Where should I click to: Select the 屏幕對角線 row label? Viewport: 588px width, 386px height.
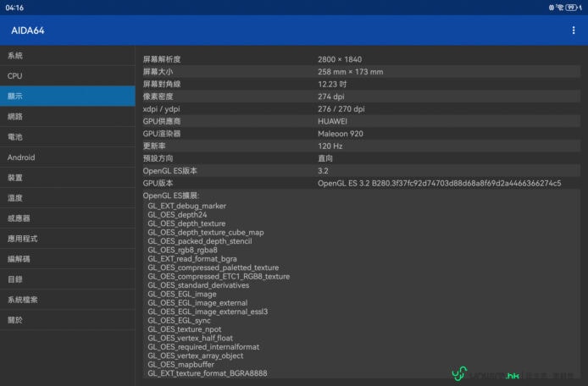click(x=162, y=84)
